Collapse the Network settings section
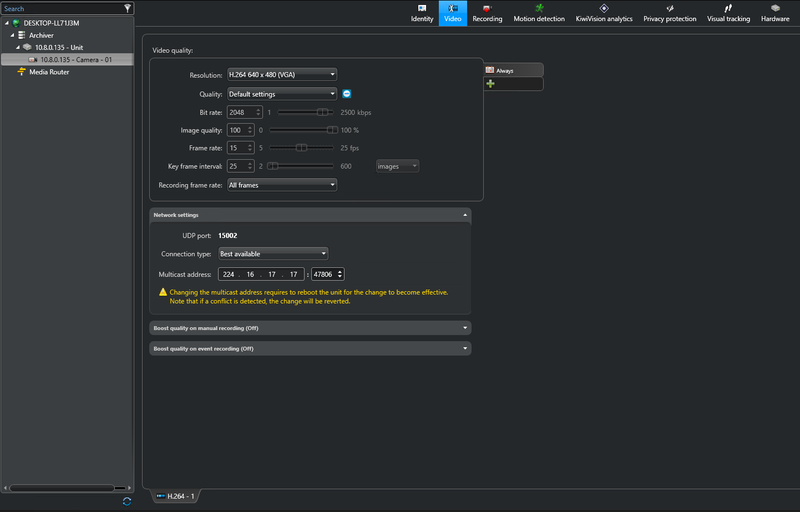Viewport: 800px width, 512px height. [464, 215]
